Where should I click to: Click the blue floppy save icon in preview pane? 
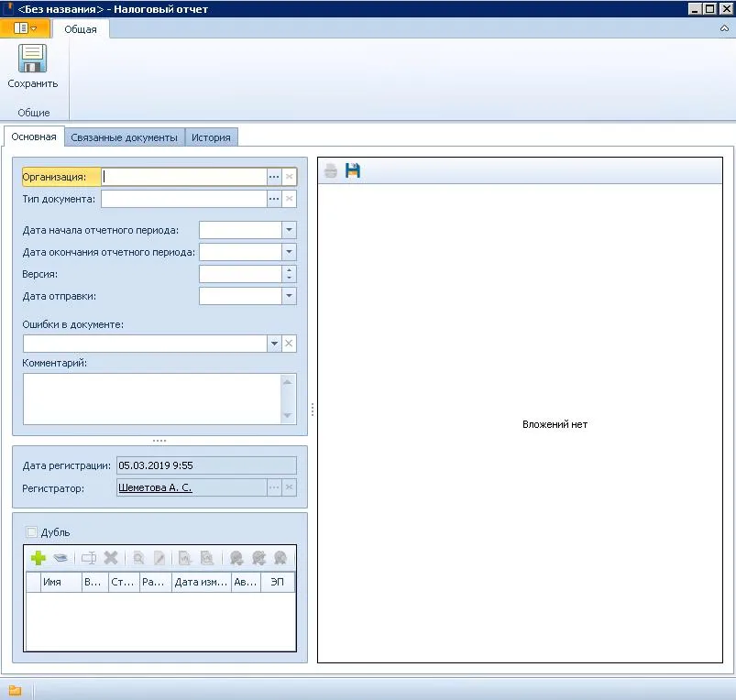pos(353,170)
